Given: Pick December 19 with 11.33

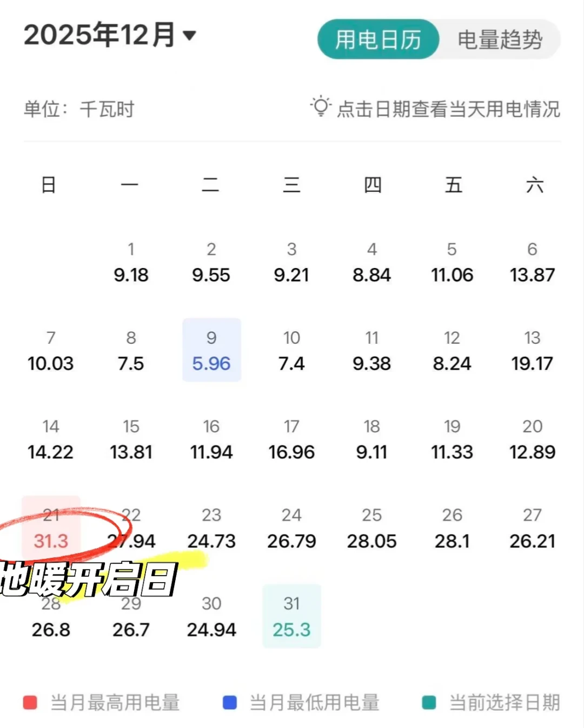Looking at the screenshot, I should [452, 439].
